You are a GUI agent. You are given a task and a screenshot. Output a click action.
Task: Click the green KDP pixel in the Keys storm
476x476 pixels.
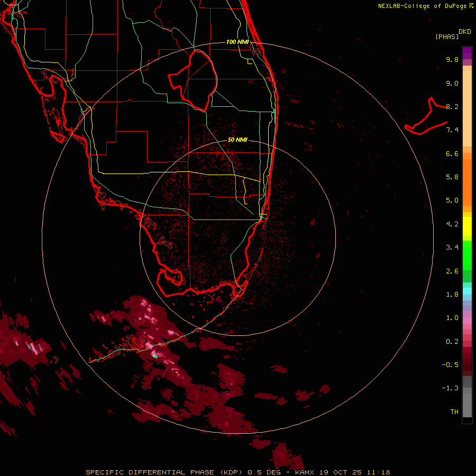click(x=155, y=356)
